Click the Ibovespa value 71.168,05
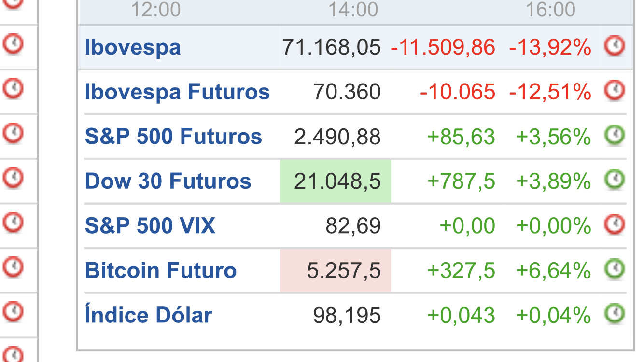The width and height of the screenshot is (644, 362). tap(332, 47)
